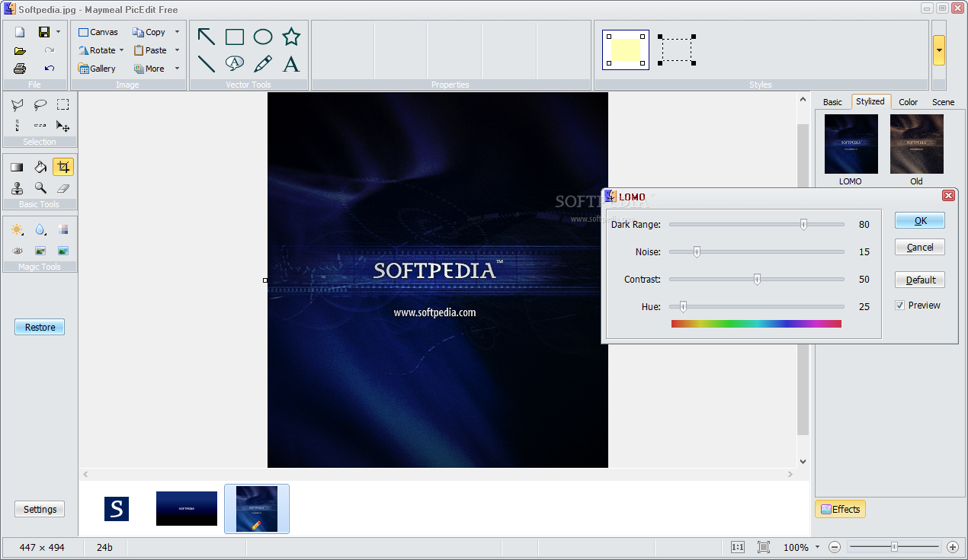Click the Restore button

[40, 327]
